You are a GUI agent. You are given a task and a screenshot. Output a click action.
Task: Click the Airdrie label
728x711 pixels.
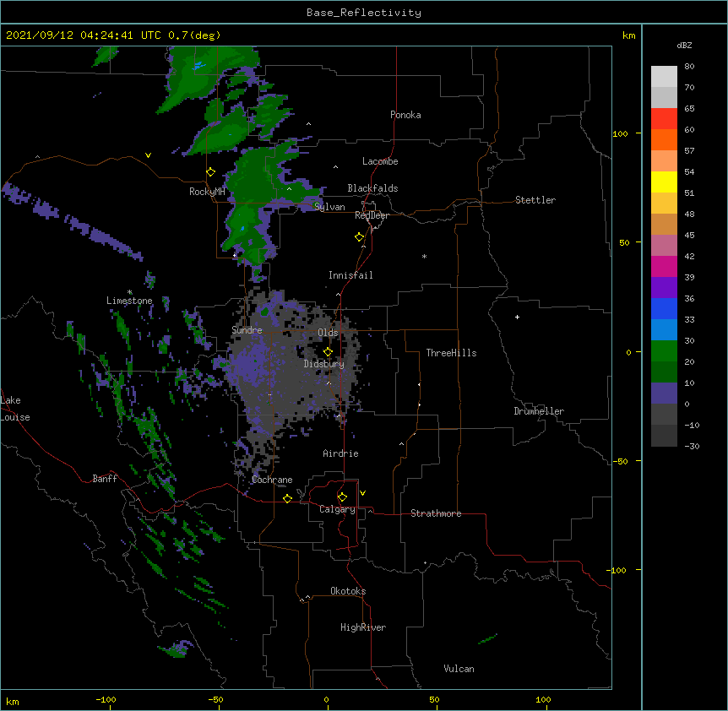[x=340, y=453]
